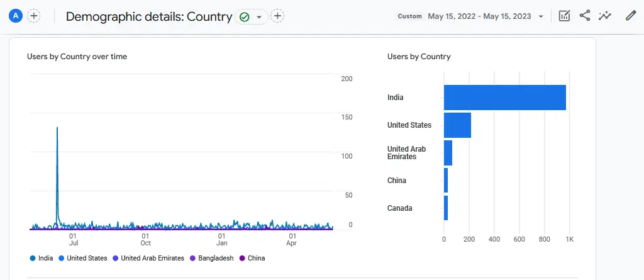Add a comparison with the plus button beside A
The width and height of the screenshot is (644, 280).
tap(34, 16)
